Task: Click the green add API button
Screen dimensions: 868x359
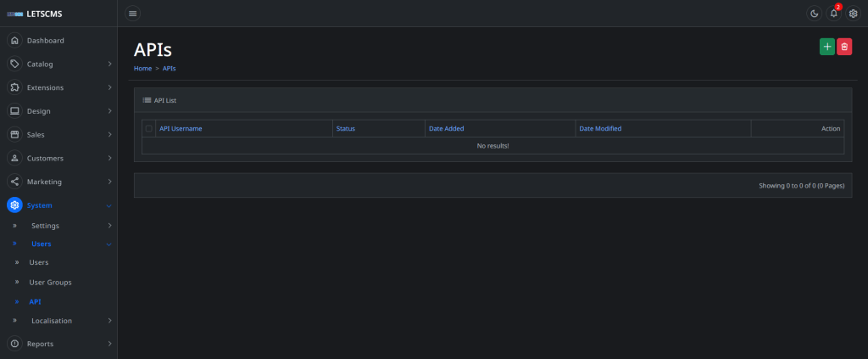Action: point(827,47)
